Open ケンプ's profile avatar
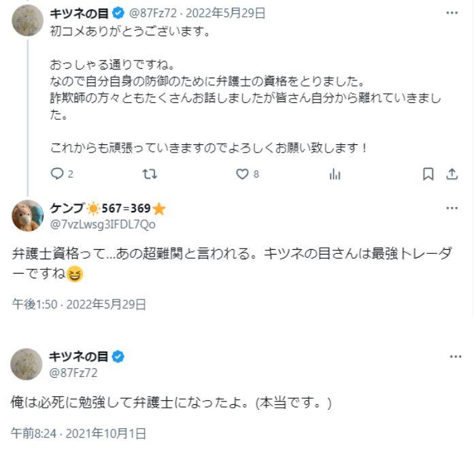Screen dimensions: 476x456 click(28, 216)
